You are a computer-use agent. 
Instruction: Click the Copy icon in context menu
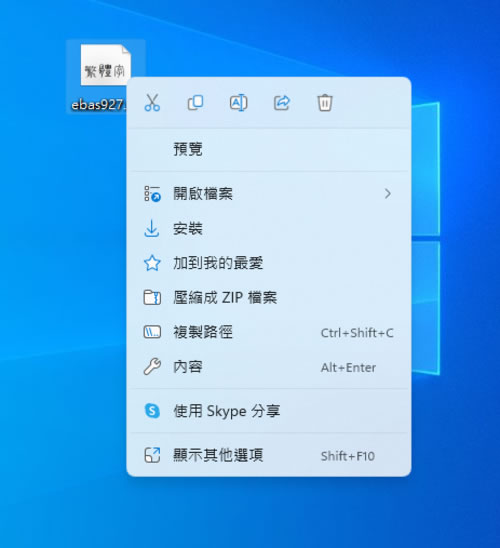195,103
